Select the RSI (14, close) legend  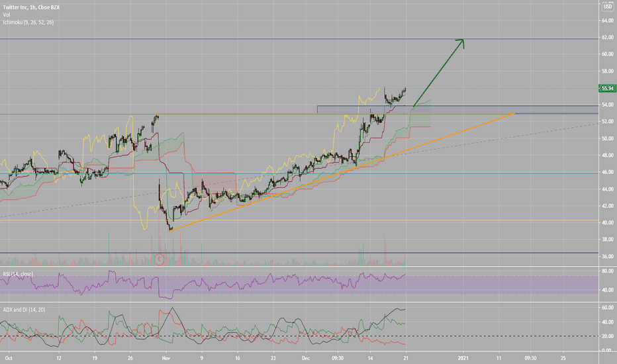18,274
